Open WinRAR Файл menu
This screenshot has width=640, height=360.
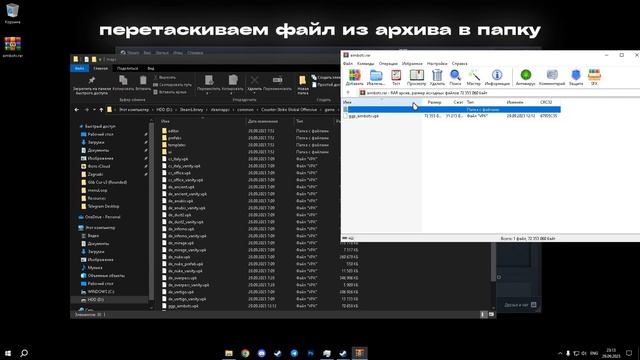pos(348,64)
